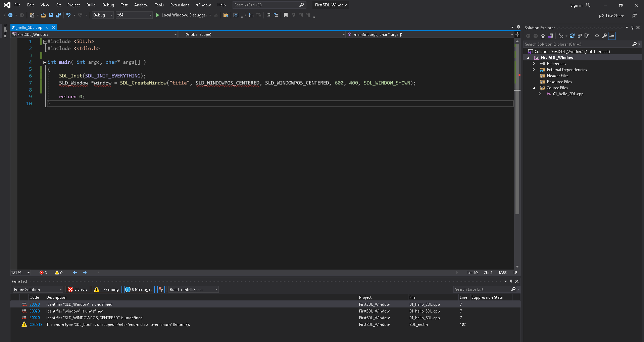The image size is (644, 342).
Task: Select the 01_hello_SDL.cpp editor tab
Action: (x=27, y=27)
